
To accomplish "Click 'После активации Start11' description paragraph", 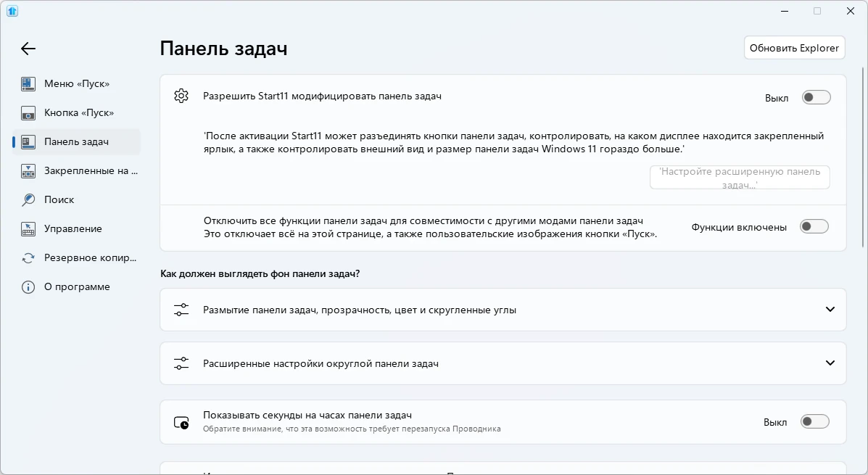I will [x=513, y=142].
